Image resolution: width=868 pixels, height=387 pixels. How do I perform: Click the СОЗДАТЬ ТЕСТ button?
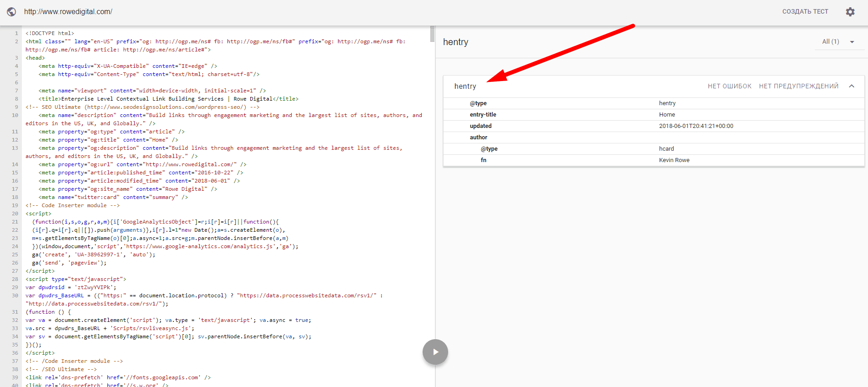(805, 12)
